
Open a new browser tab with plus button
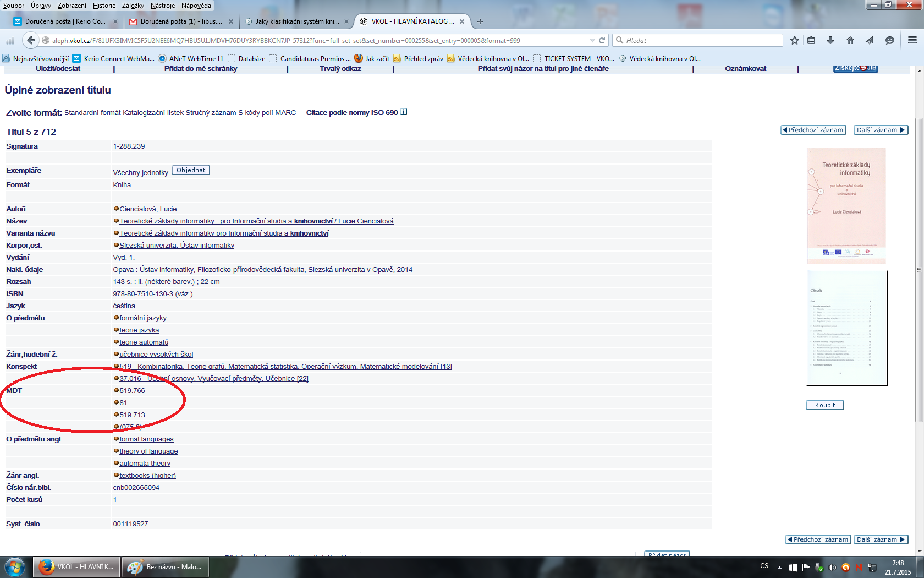coord(480,21)
